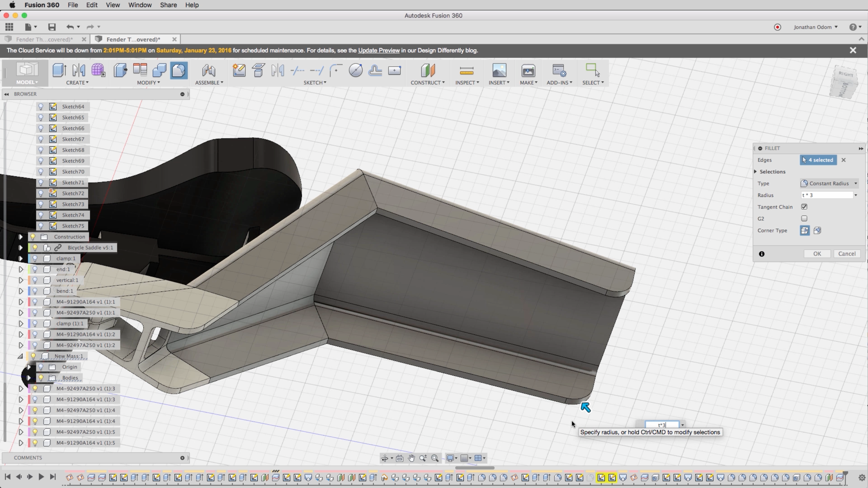Click the Fillet tool icon in Modify
The height and width of the screenshot is (488, 868).
pyautogui.click(x=179, y=70)
